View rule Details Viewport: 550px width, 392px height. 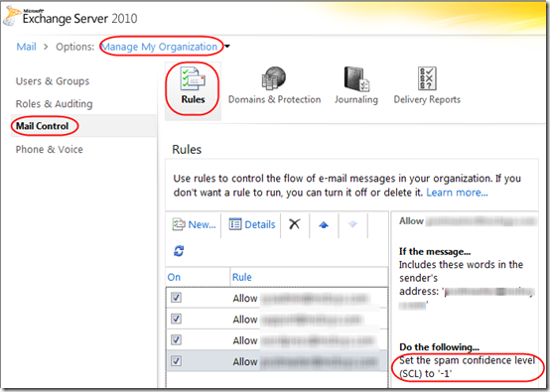tap(252, 224)
